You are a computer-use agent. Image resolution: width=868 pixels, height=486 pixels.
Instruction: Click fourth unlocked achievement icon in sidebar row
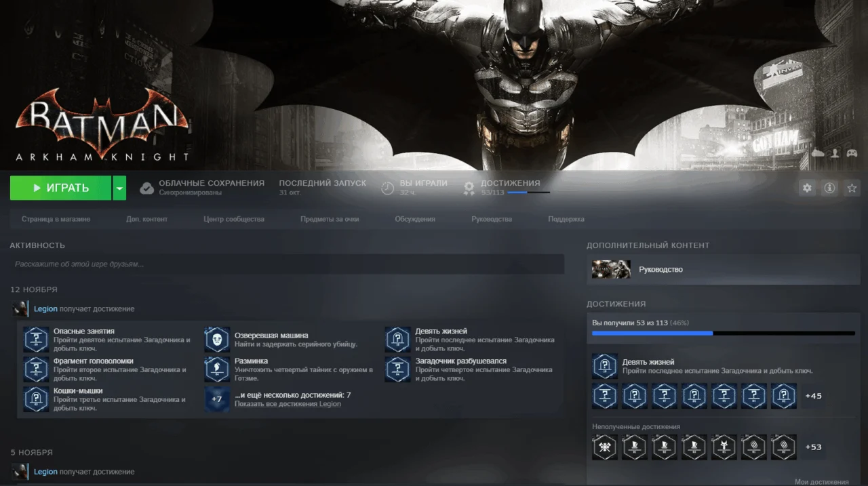coord(694,396)
